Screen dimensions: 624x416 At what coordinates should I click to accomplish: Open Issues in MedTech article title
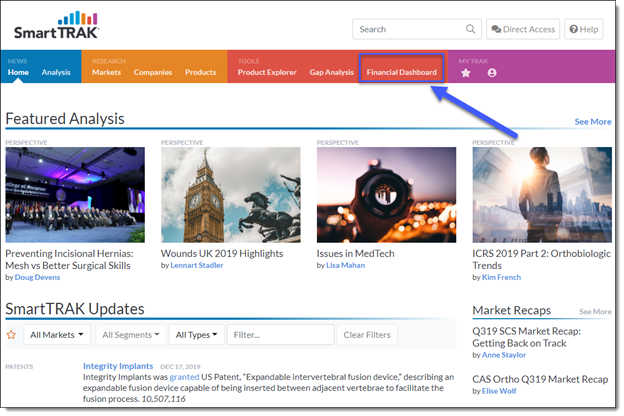[355, 254]
